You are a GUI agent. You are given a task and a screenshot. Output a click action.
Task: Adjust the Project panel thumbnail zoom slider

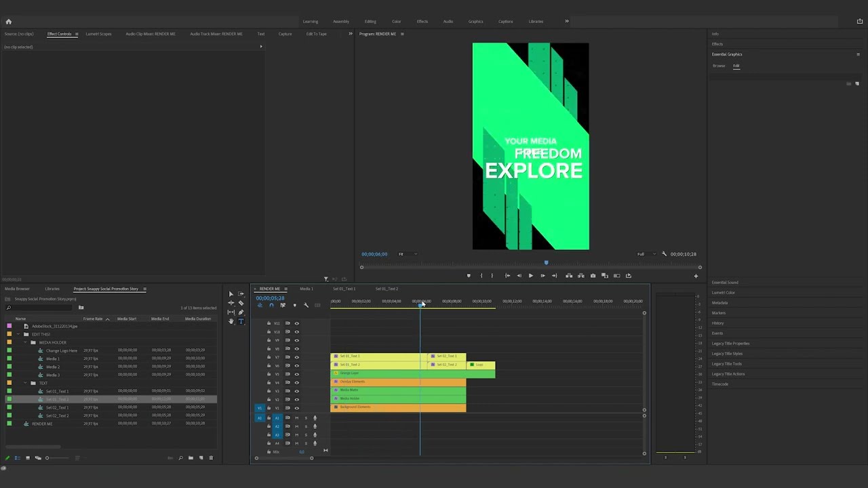click(56, 458)
